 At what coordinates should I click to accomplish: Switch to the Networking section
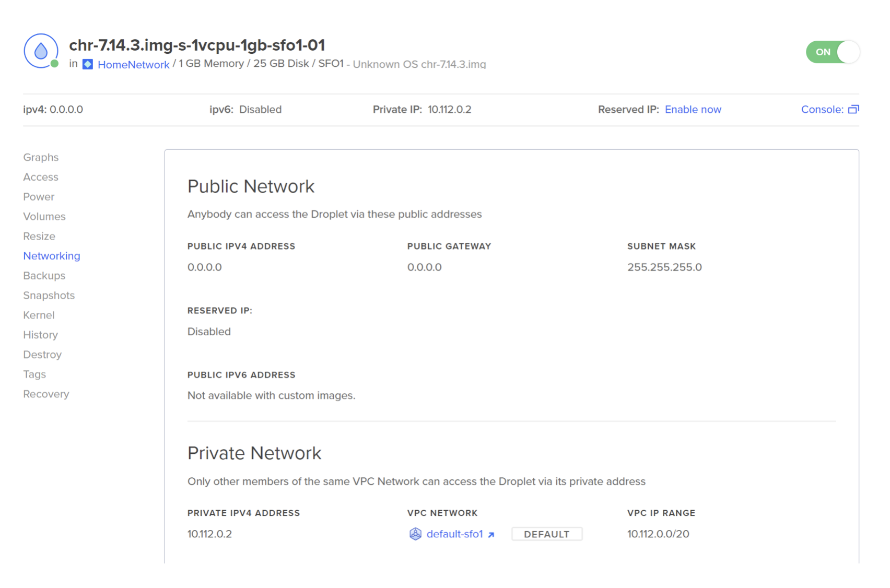pos(51,255)
